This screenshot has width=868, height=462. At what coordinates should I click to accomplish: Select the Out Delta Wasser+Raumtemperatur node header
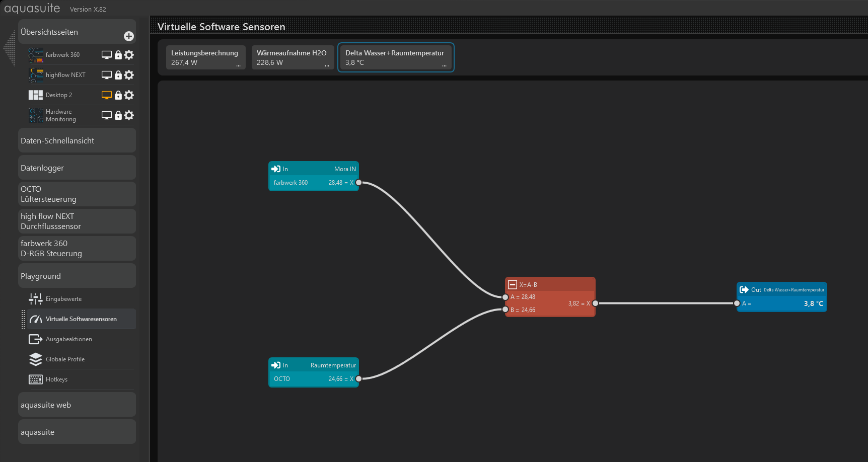click(782, 289)
